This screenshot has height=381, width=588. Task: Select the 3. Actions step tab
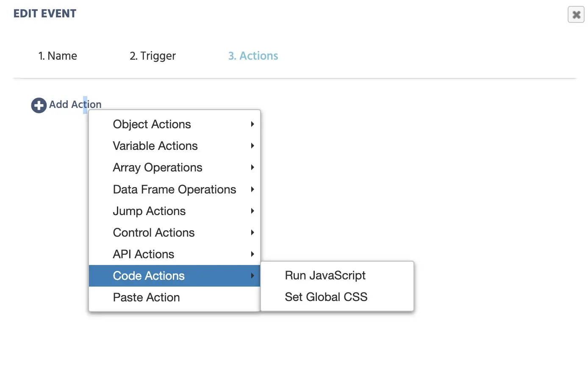pos(253,56)
